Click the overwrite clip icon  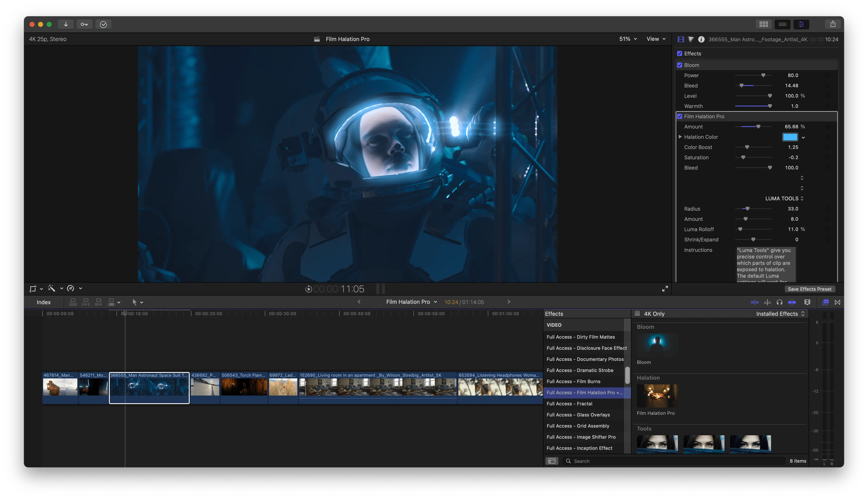(111, 302)
